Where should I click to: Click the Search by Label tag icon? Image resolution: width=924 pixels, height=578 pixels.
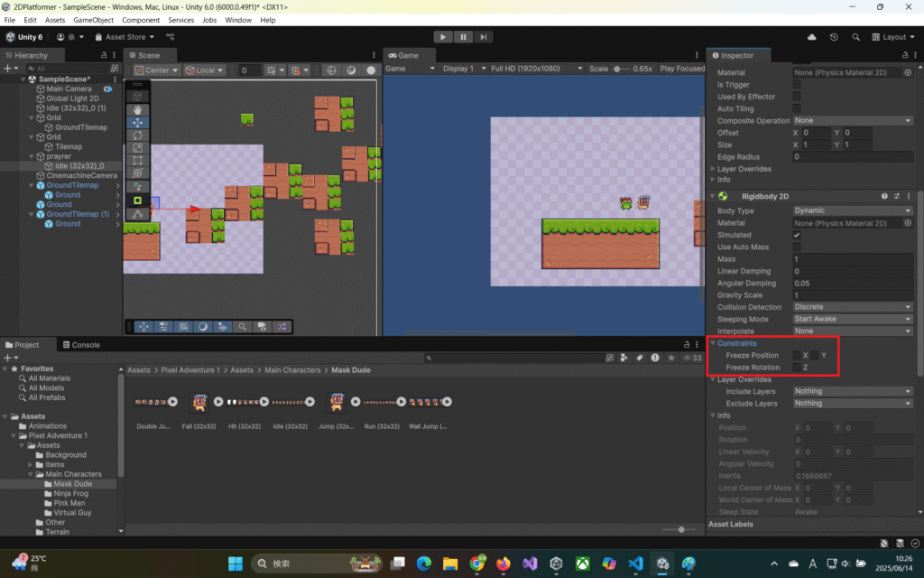640,358
